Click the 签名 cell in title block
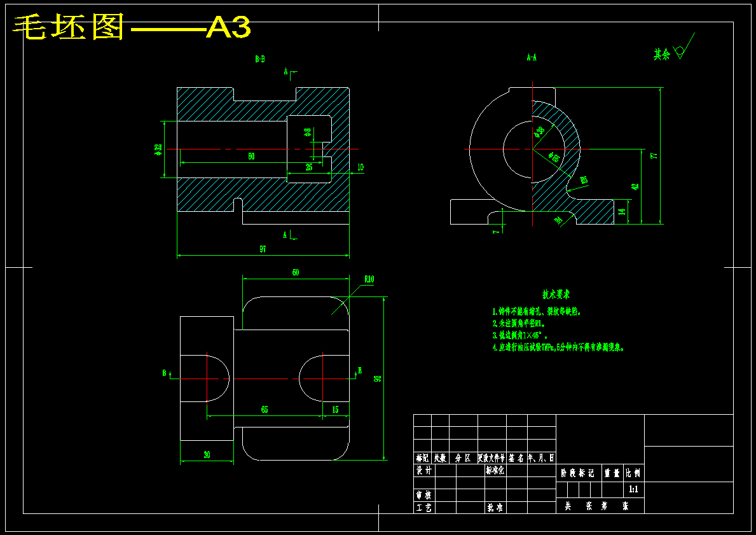The height and width of the screenshot is (535, 756). [x=517, y=458]
